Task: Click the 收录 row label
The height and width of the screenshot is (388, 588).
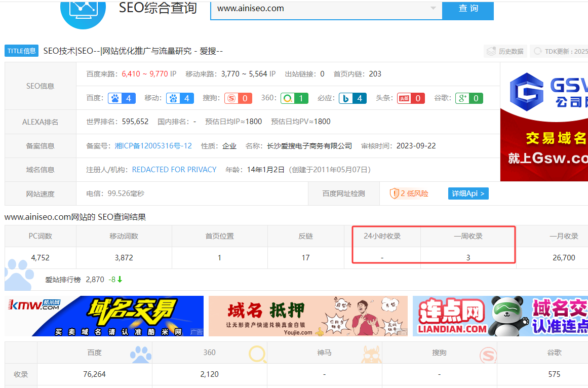Action: (x=21, y=374)
